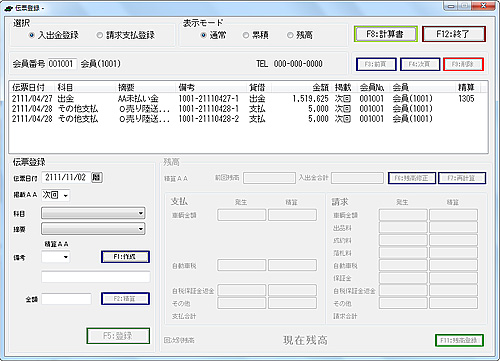Select the row with 1001-21110428-1
The image size is (500, 361).
[x=248, y=109]
